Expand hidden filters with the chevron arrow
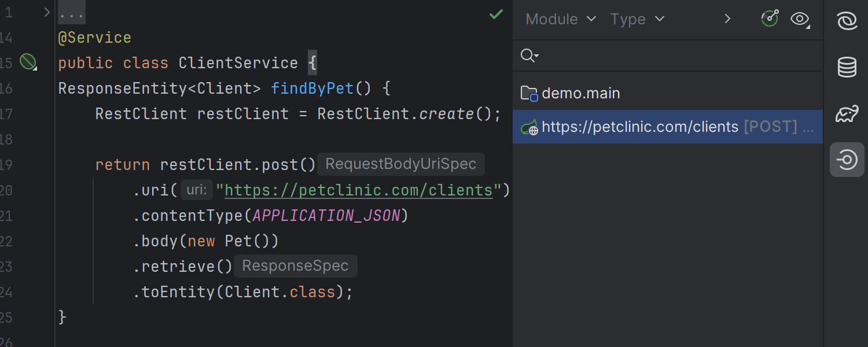This screenshot has width=868, height=347. point(727,19)
